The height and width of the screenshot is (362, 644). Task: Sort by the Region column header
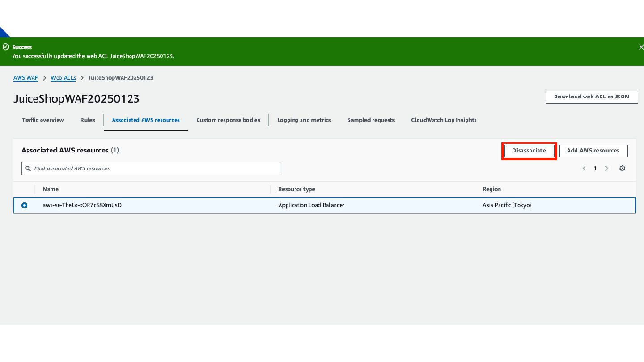pos(492,189)
